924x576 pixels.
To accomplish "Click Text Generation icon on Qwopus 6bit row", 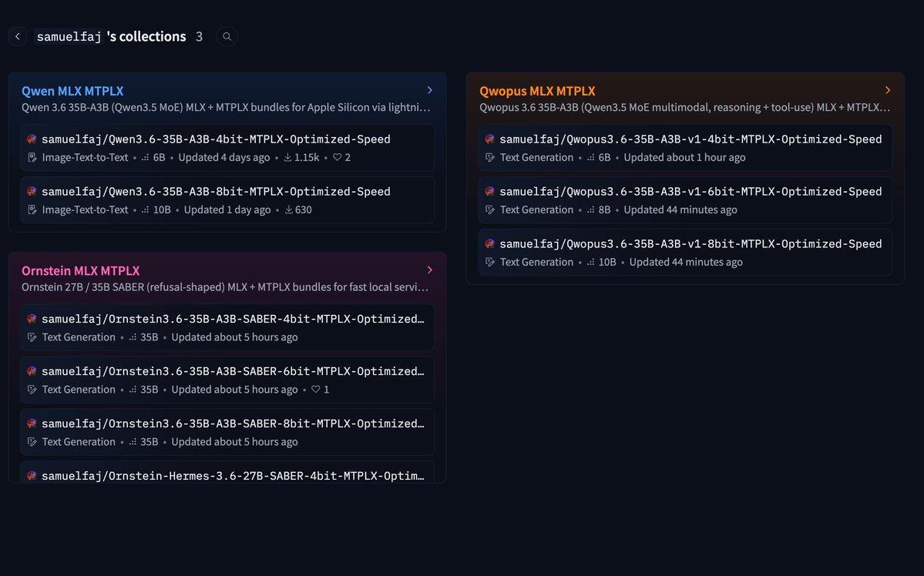I will tap(490, 209).
